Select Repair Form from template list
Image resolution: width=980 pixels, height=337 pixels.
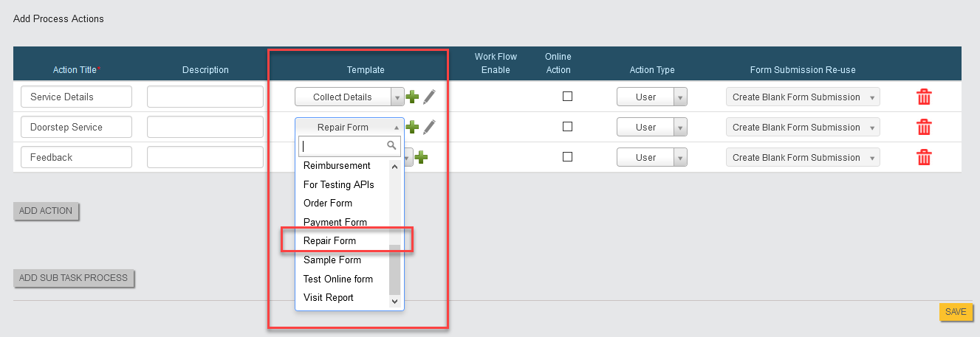(329, 241)
